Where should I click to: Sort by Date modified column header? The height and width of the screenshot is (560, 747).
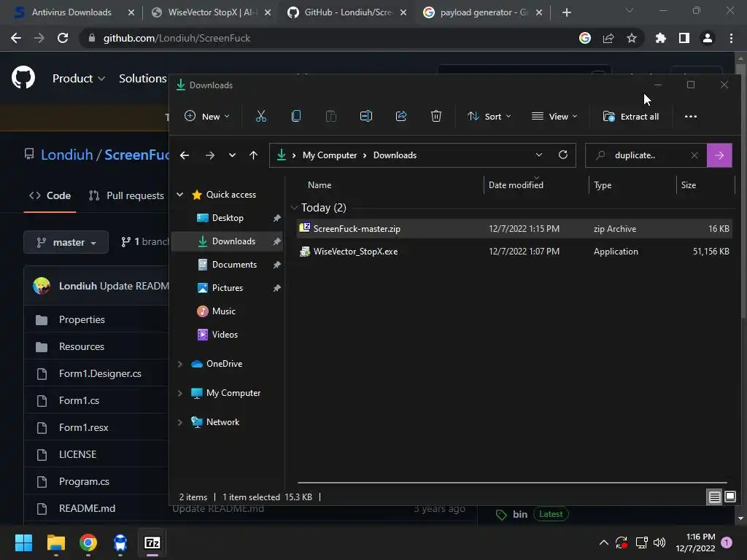coord(516,185)
